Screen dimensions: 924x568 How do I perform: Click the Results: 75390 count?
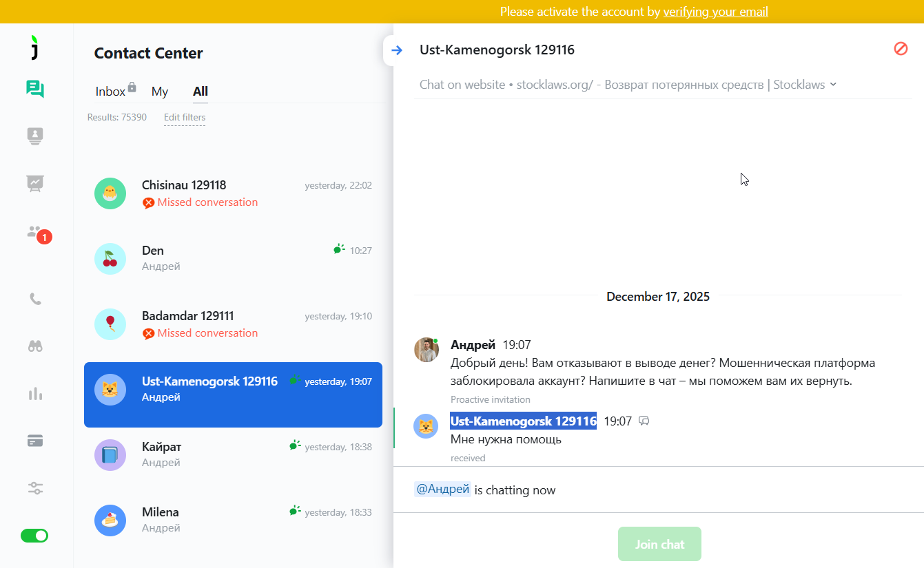tap(117, 118)
